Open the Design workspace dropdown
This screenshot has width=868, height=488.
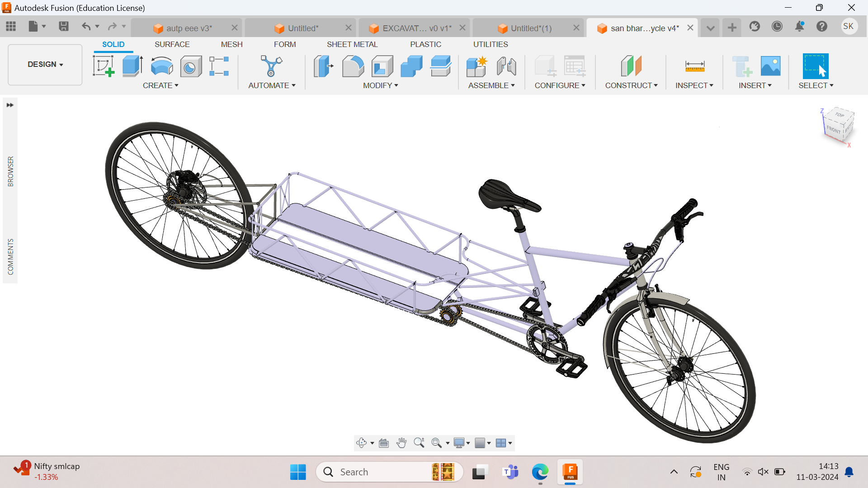point(44,64)
